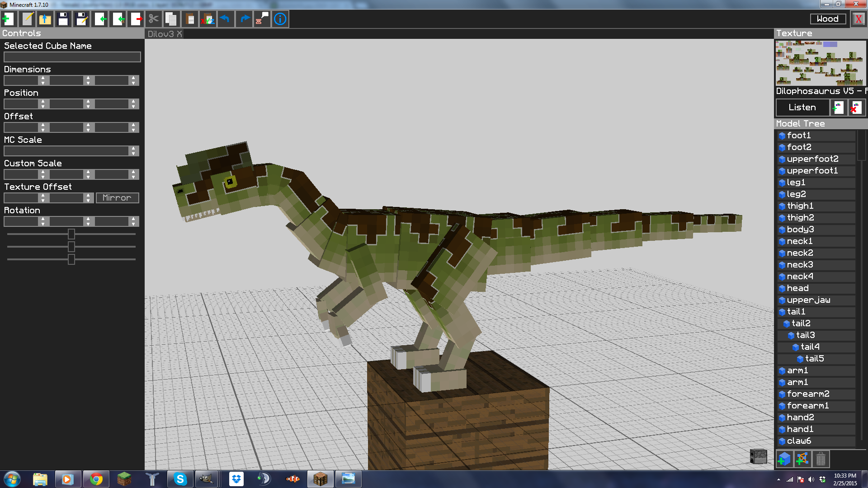Click the edit model pencil page icon
Image resolution: width=868 pixels, height=488 pixels.
click(27, 19)
